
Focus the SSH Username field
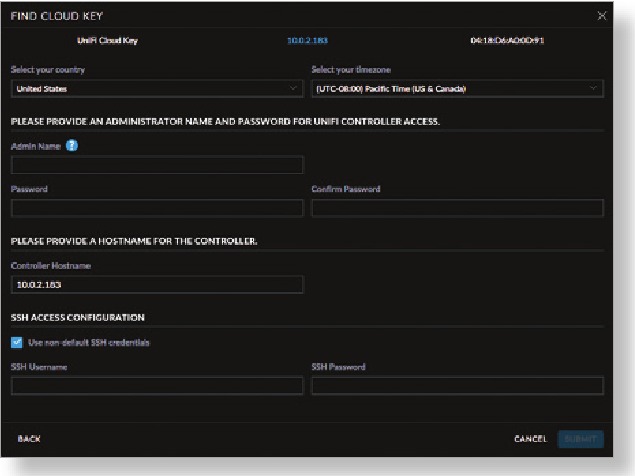pyautogui.click(x=157, y=386)
